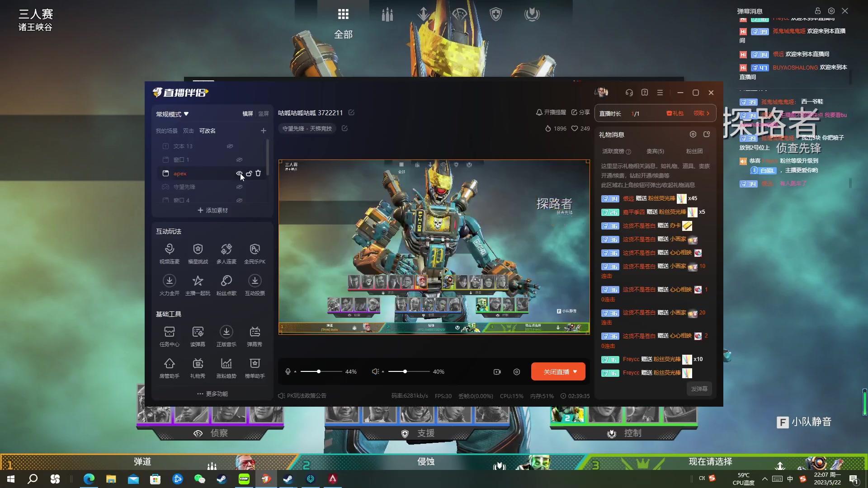Toggle visibility of 窗口 4 source
868x488 pixels.
(x=239, y=200)
